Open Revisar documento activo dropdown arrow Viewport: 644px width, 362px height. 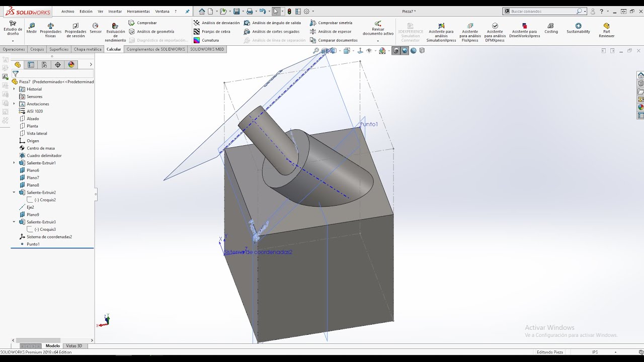click(x=378, y=41)
